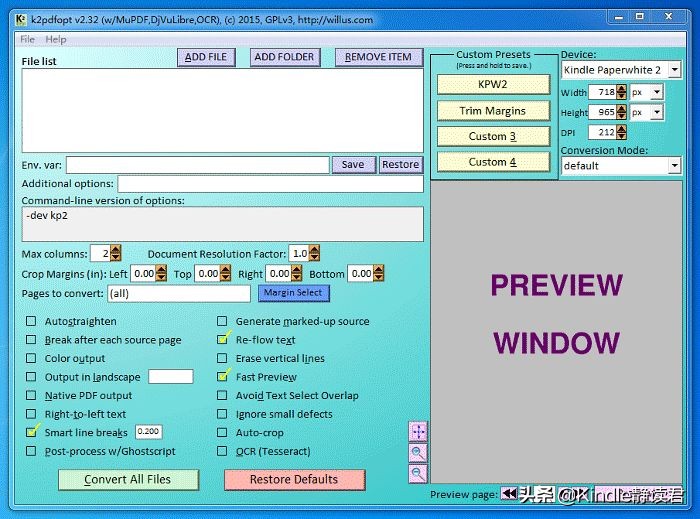Toggle Break after each source page
The width and height of the screenshot is (700, 519).
[31, 340]
